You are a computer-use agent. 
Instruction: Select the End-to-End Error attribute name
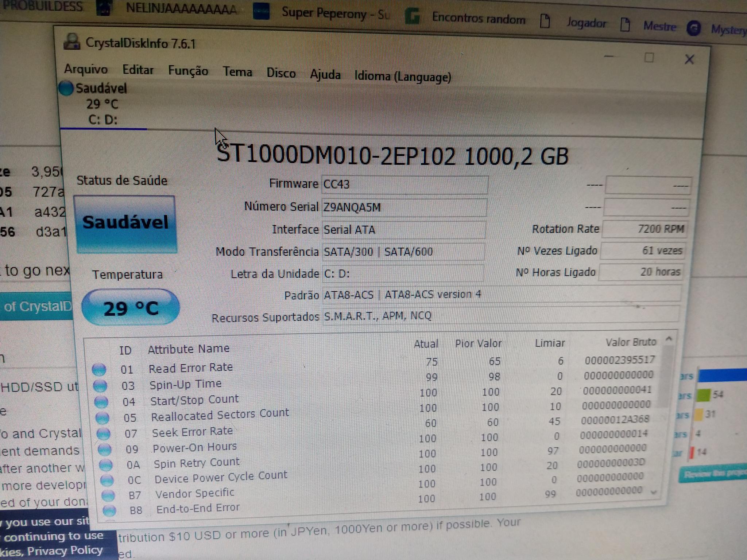198,508
